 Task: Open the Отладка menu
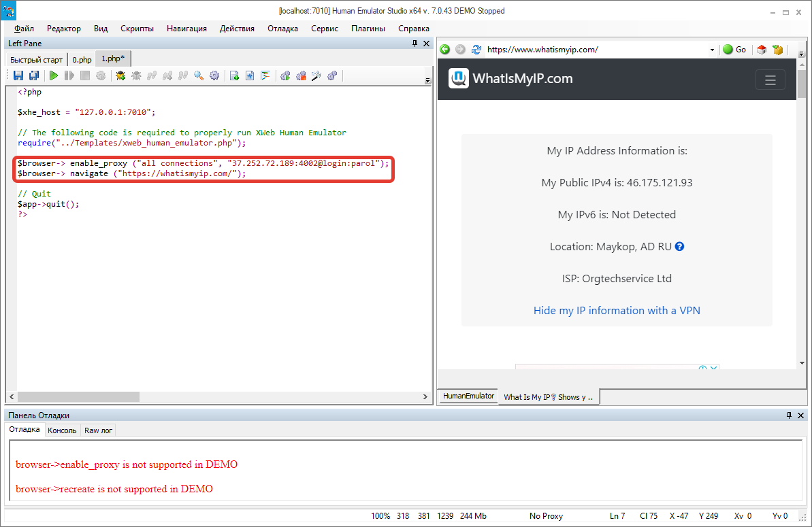(x=282, y=29)
